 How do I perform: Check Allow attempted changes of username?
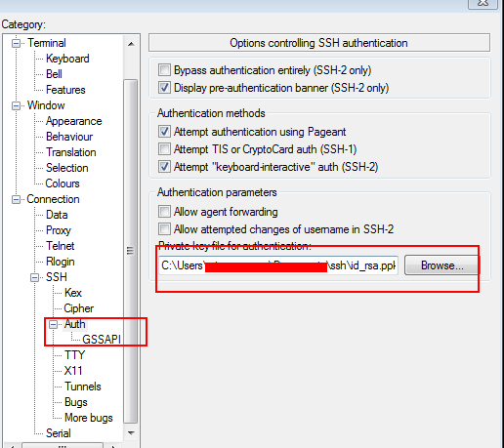click(x=164, y=229)
